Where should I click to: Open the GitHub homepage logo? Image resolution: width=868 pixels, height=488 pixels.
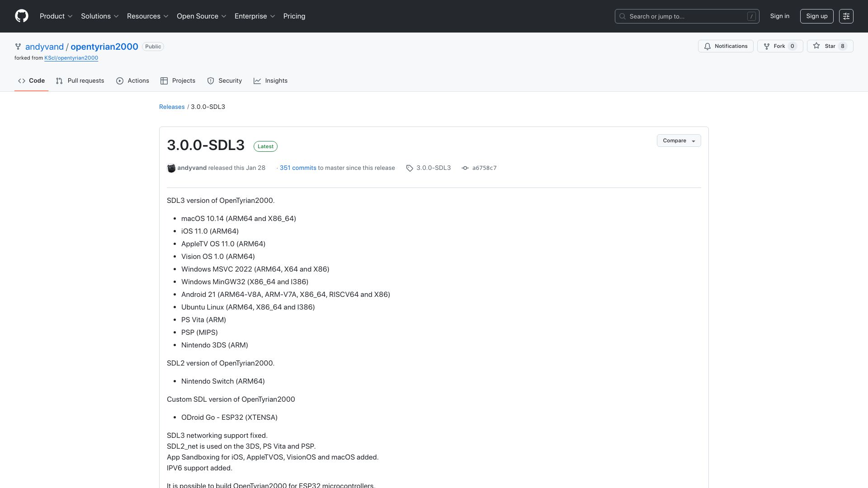click(22, 16)
